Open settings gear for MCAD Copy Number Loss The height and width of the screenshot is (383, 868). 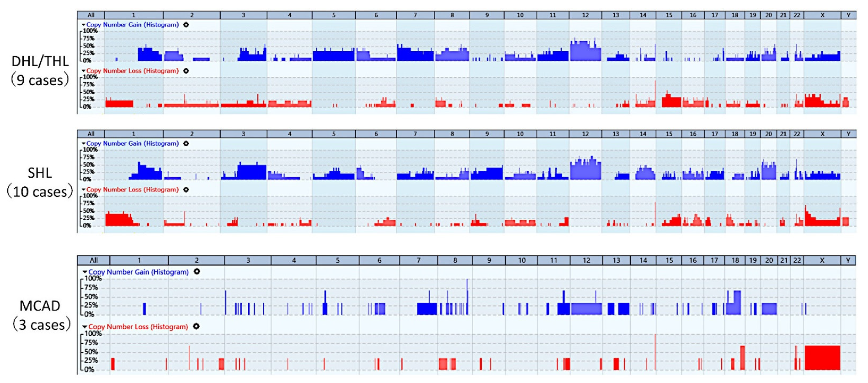coord(196,326)
